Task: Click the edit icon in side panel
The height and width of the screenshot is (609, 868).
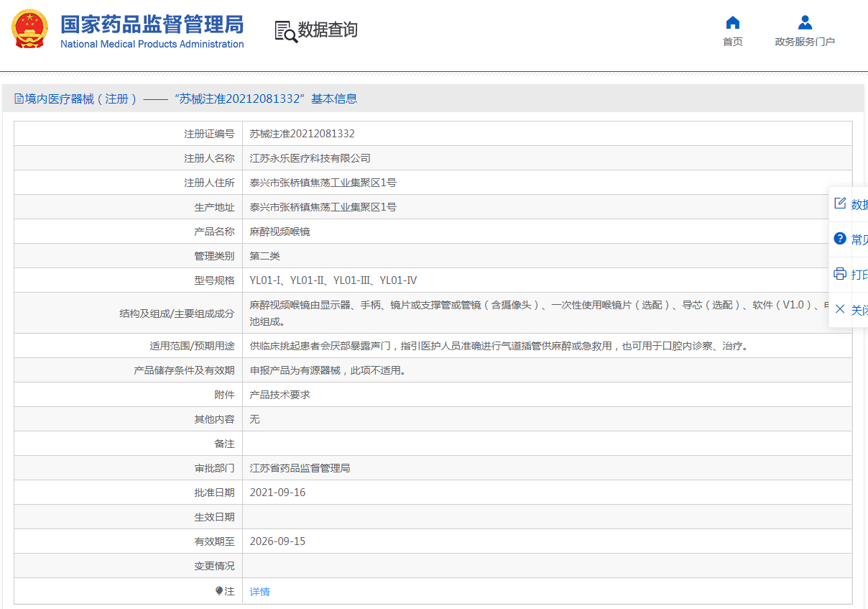Action: click(x=840, y=203)
